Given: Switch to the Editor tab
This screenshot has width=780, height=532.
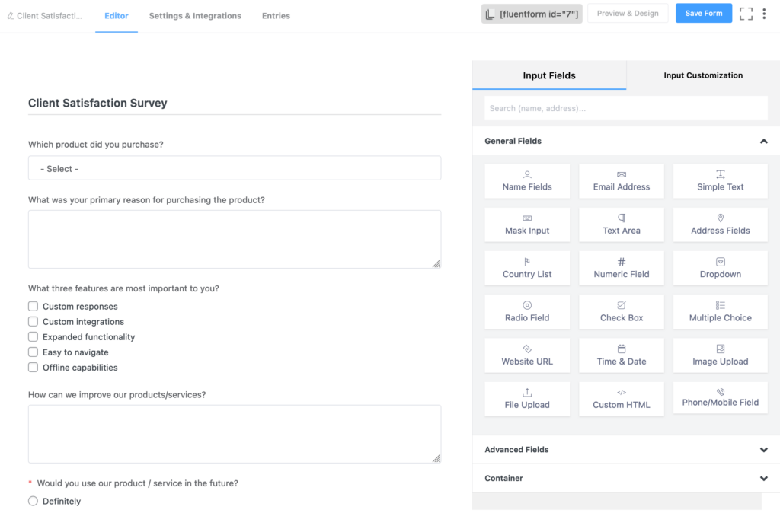Looking at the screenshot, I should pyautogui.click(x=117, y=16).
